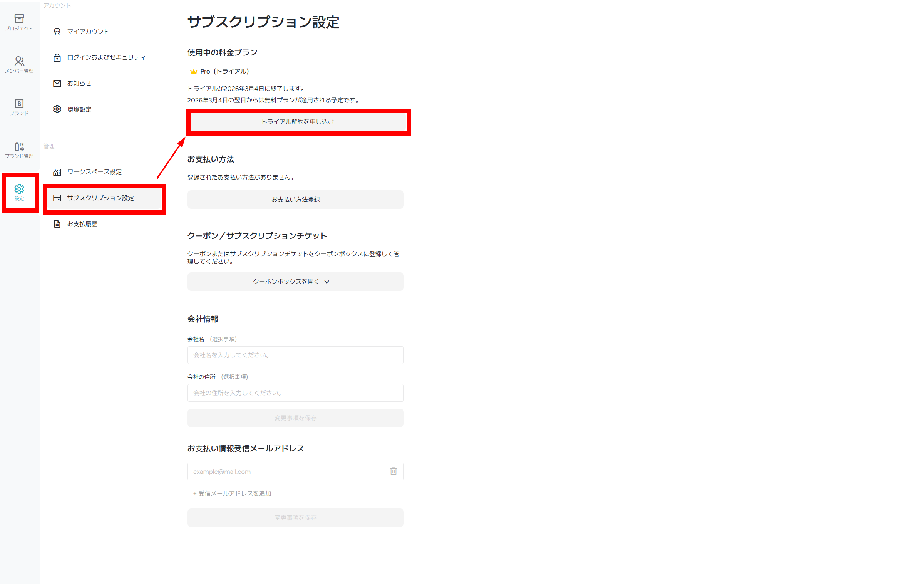This screenshot has height=584, width=924.
Task: Click the person icon next to マイアカウント
Action: pyautogui.click(x=57, y=32)
